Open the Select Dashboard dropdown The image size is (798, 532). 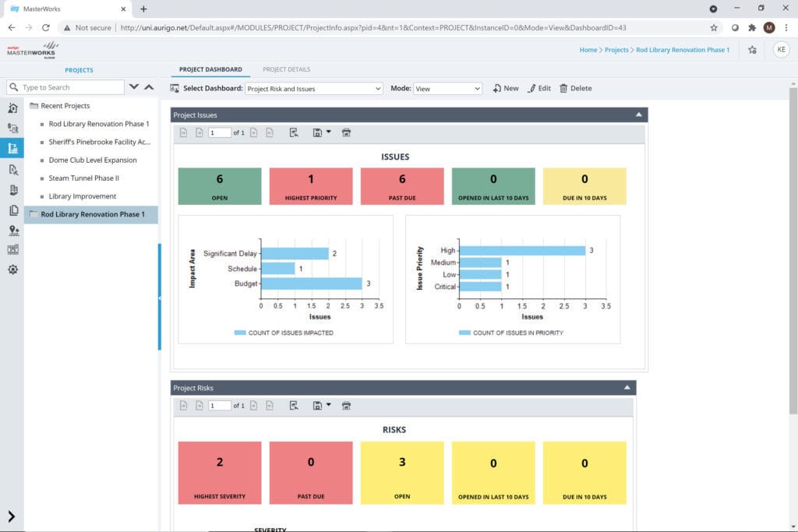coord(313,89)
